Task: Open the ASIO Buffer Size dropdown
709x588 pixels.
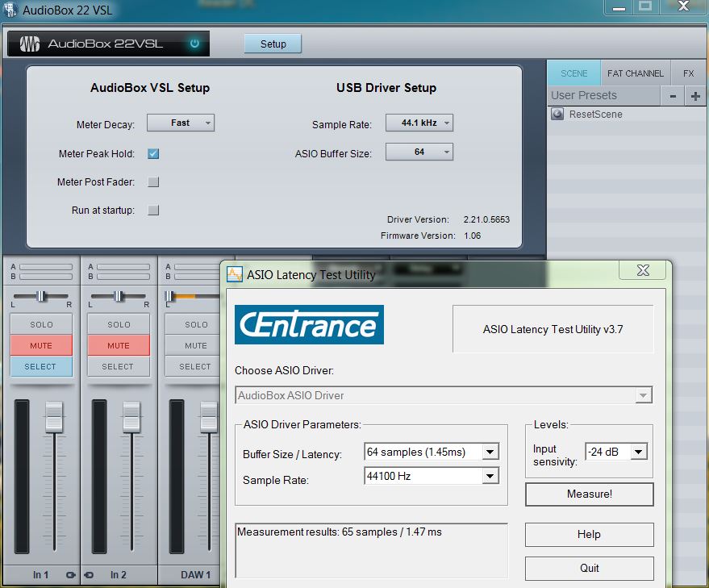Action: [x=419, y=152]
